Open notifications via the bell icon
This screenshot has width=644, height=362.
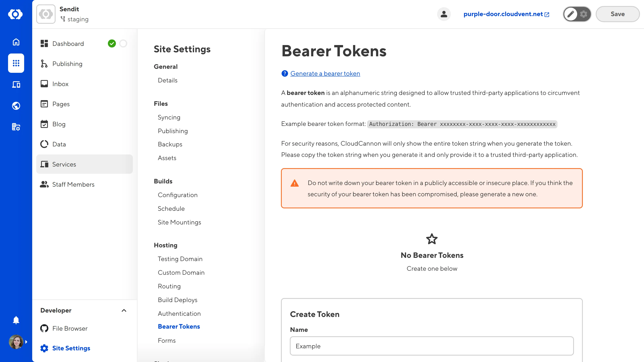pos(16,320)
